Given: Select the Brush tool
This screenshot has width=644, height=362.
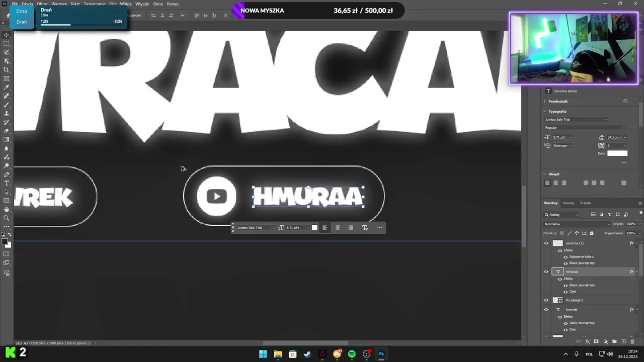Looking at the screenshot, I should [7, 105].
